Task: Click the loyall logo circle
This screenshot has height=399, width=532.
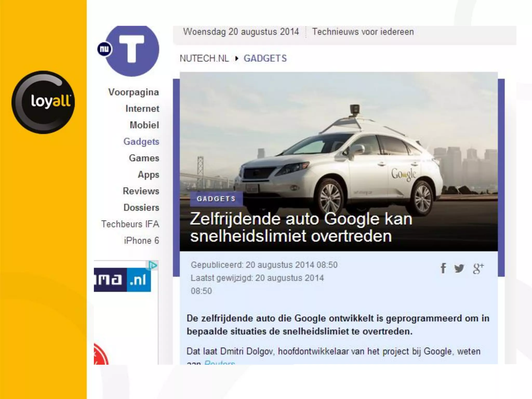Action: pyautogui.click(x=43, y=102)
